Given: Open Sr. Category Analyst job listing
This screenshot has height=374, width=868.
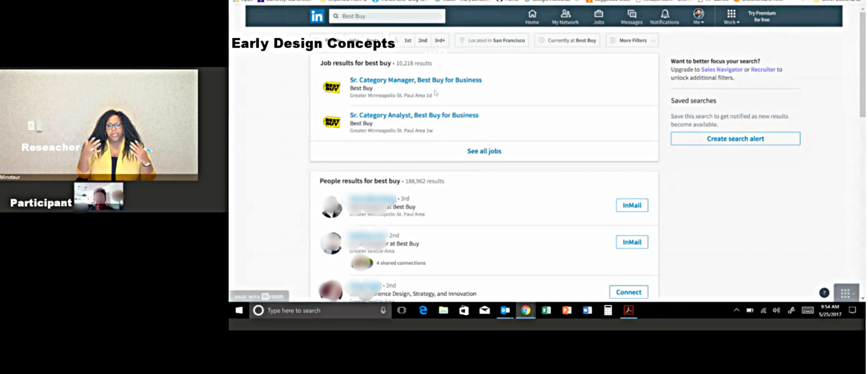Looking at the screenshot, I should point(414,115).
